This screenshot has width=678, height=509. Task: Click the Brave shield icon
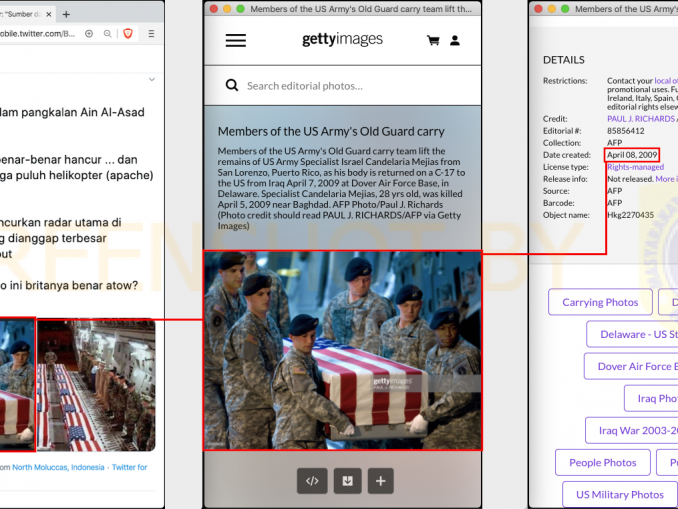128,33
